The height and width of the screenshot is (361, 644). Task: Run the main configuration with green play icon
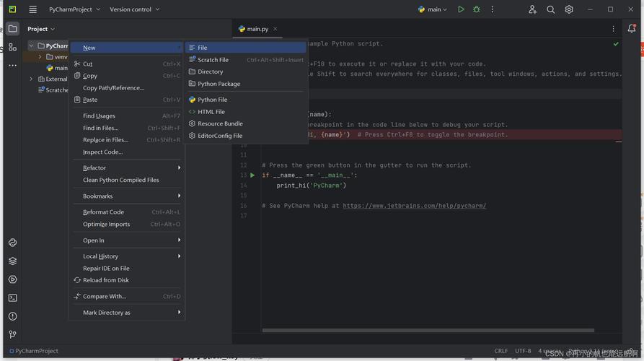click(461, 9)
